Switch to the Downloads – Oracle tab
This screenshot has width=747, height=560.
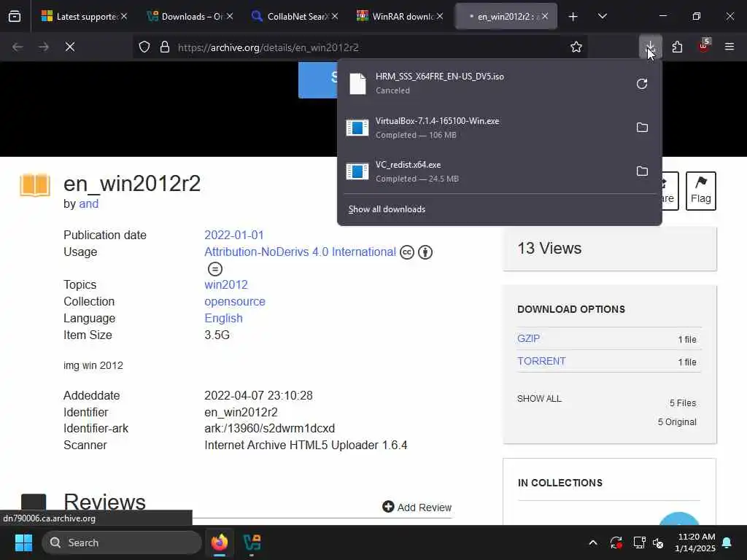pos(190,17)
